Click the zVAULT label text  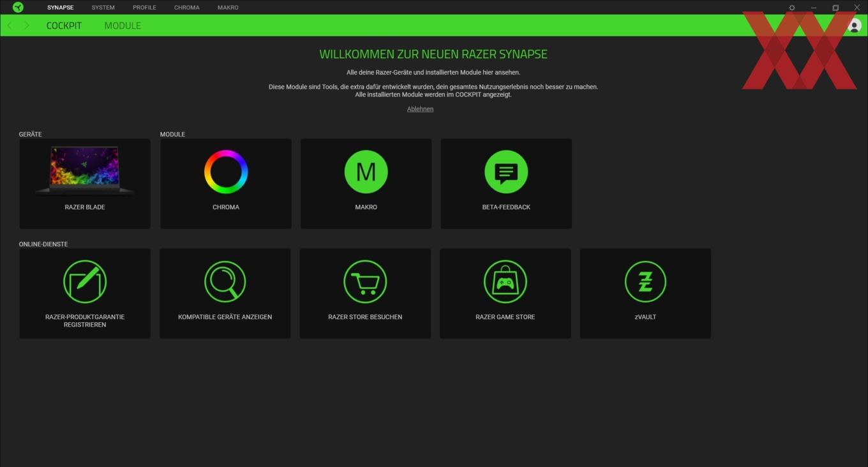tap(645, 317)
